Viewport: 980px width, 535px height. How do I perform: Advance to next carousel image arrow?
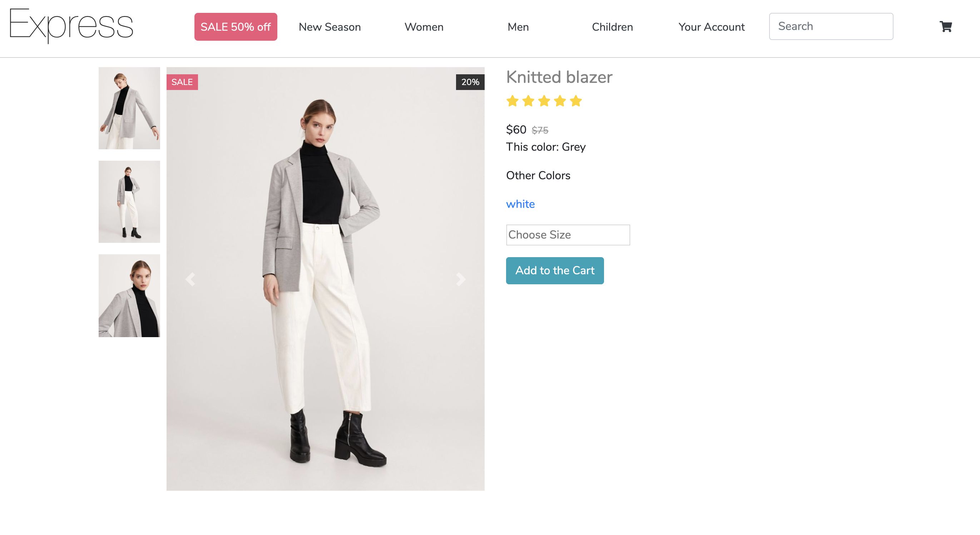click(461, 280)
